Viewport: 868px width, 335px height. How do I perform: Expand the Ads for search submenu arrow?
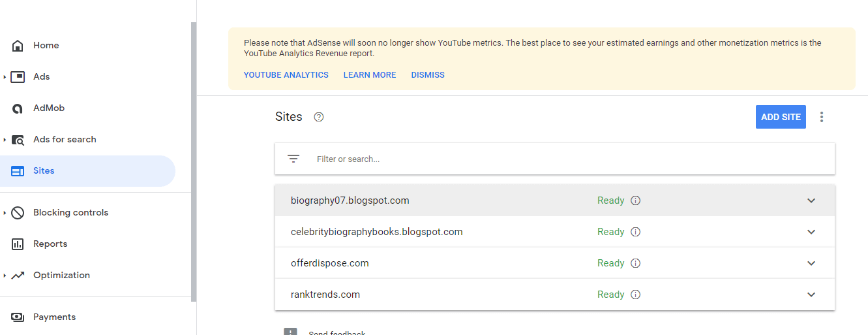pyautogui.click(x=5, y=140)
